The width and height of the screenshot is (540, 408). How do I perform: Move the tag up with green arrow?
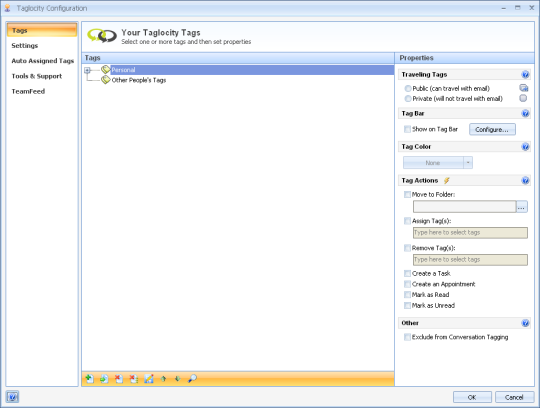(163, 379)
